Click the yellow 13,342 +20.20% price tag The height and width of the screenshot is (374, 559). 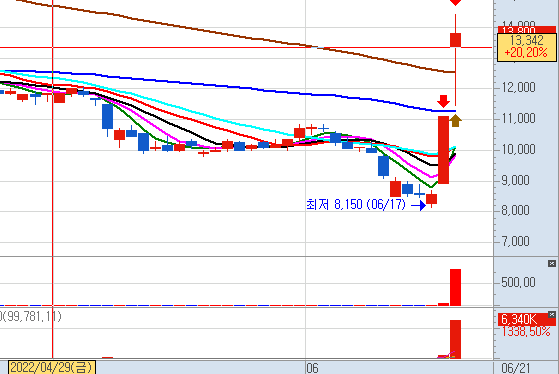coord(527,47)
